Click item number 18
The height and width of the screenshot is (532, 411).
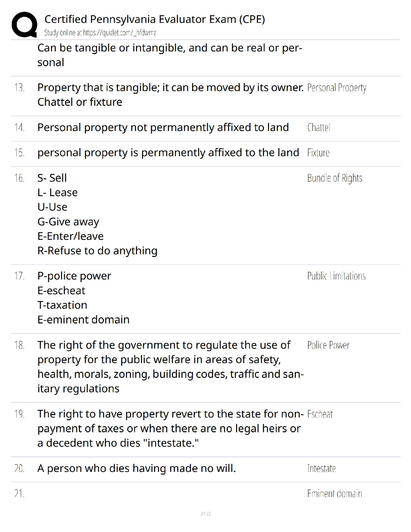click(x=19, y=345)
